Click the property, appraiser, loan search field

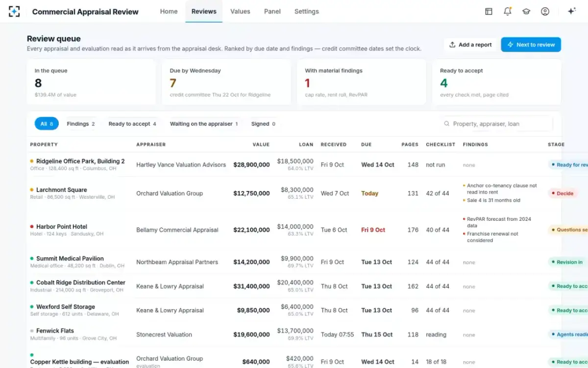[496, 124]
